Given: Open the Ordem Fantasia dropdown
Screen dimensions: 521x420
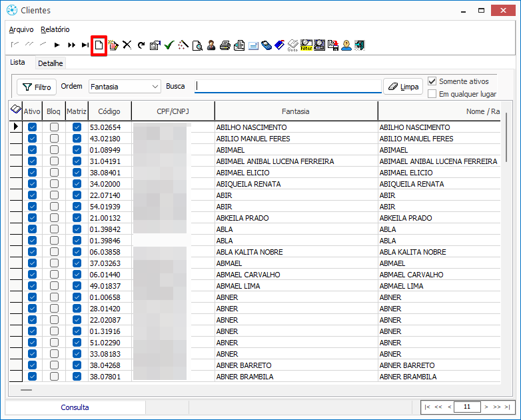Looking at the screenshot, I should 125,87.
